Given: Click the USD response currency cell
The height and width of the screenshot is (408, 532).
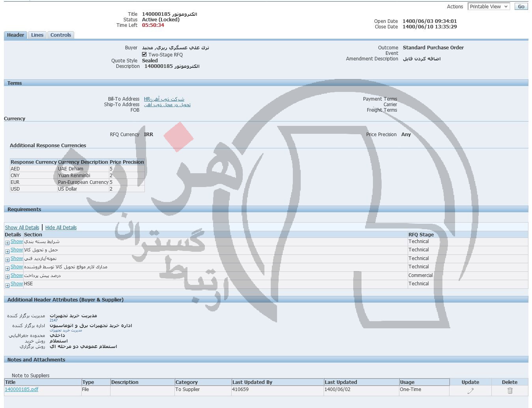Looking at the screenshot, I should tap(34, 189).
